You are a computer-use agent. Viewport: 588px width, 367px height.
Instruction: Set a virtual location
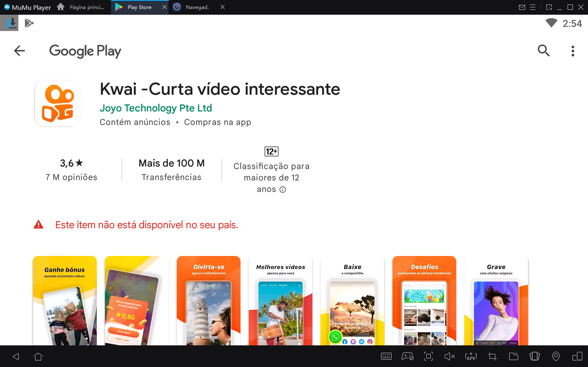pos(556,356)
